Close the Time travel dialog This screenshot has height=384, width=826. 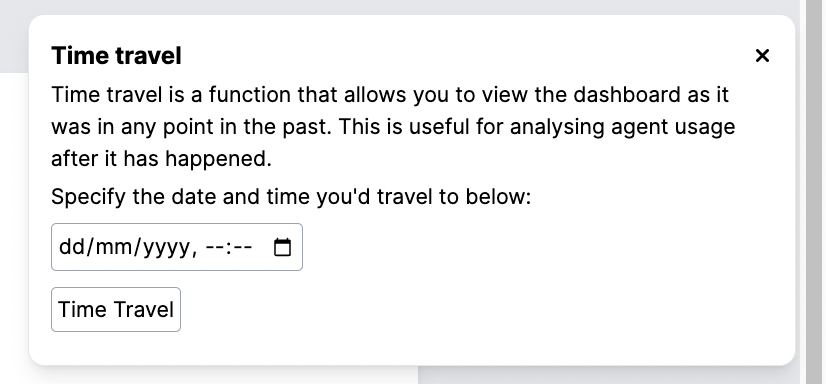(762, 55)
